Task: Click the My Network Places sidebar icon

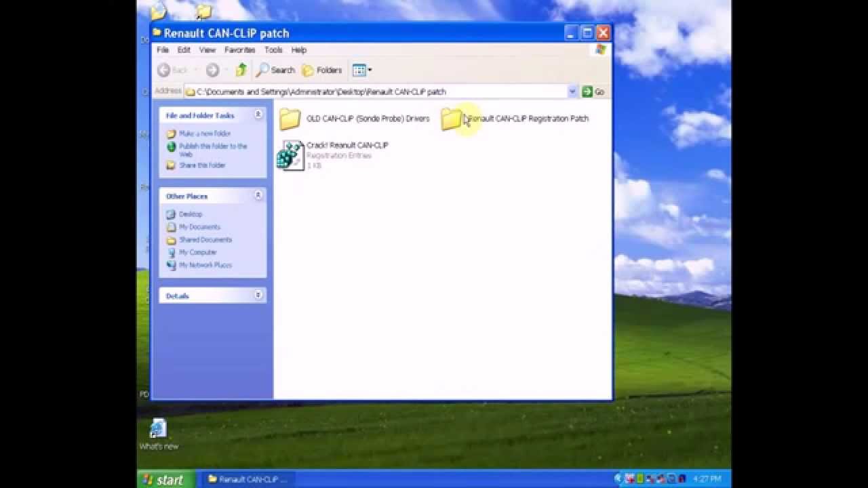Action: (x=172, y=265)
